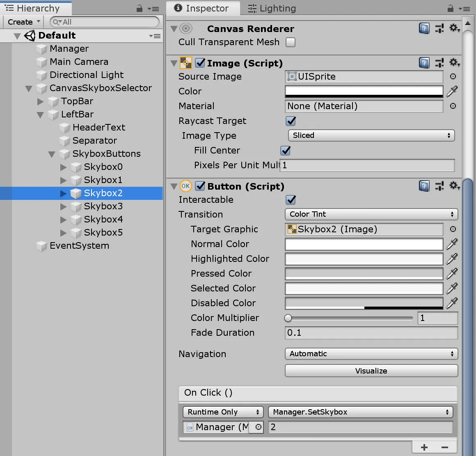
Task: Click the eyedropper next to Image Color
Action: pos(452,91)
